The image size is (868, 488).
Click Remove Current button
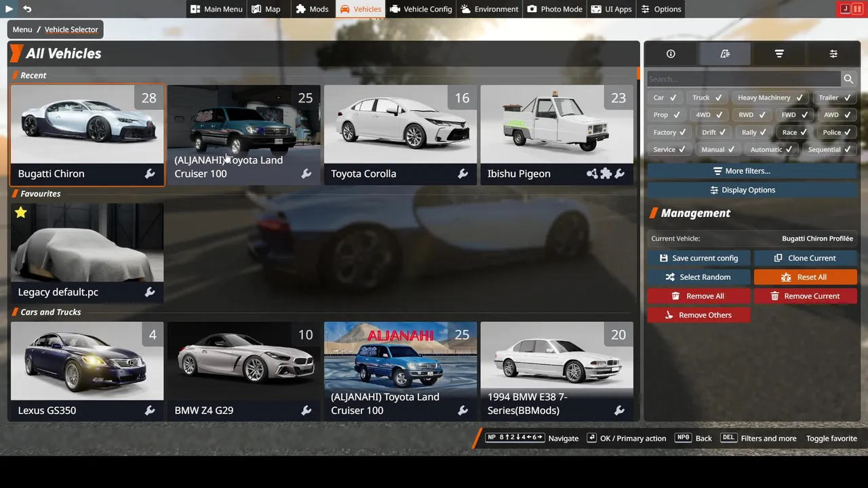point(805,296)
